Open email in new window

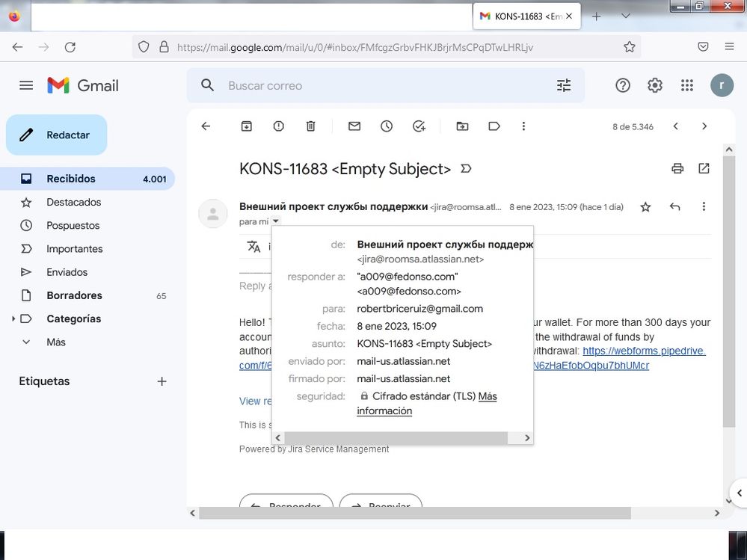[704, 168]
